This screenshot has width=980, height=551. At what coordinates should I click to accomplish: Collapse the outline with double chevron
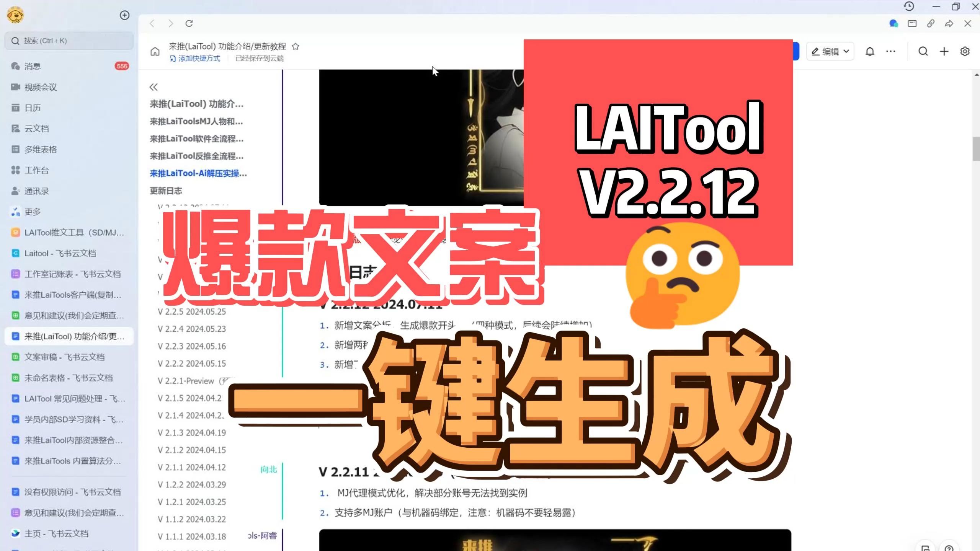click(x=154, y=87)
